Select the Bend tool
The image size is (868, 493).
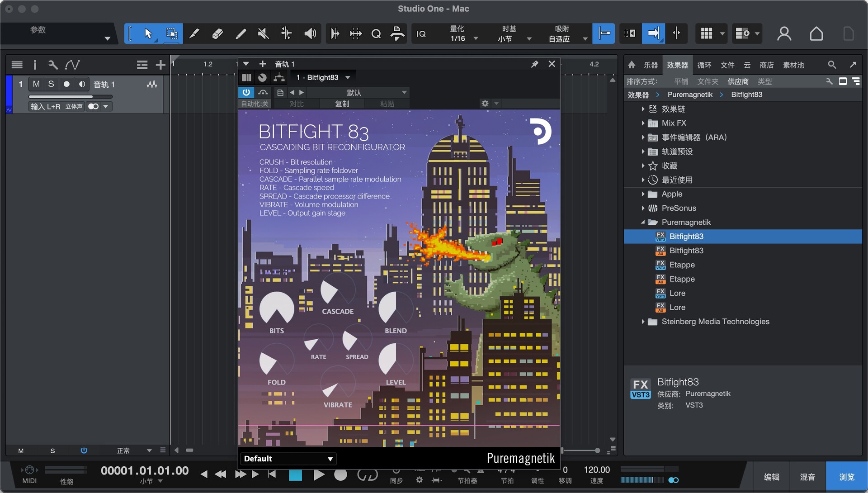[287, 33]
